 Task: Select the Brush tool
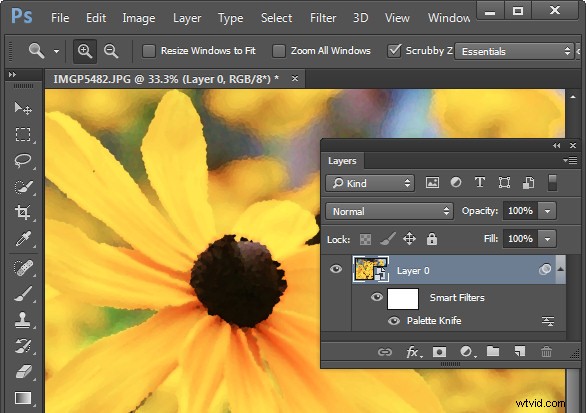click(x=23, y=294)
